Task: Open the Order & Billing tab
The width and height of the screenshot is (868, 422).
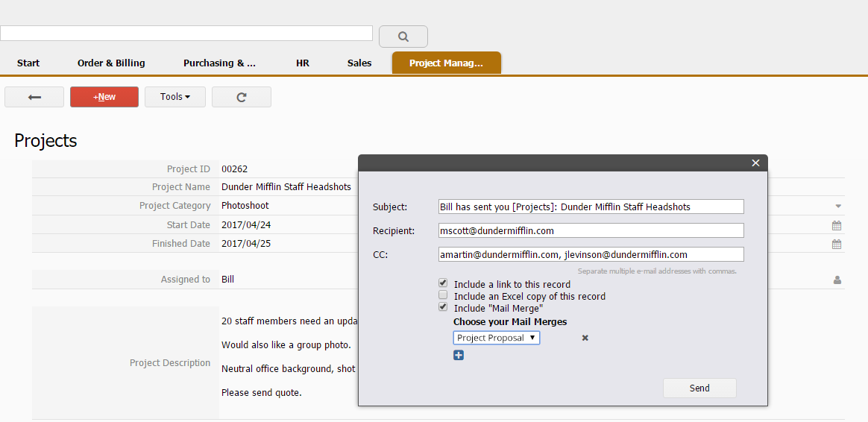Action: click(111, 63)
